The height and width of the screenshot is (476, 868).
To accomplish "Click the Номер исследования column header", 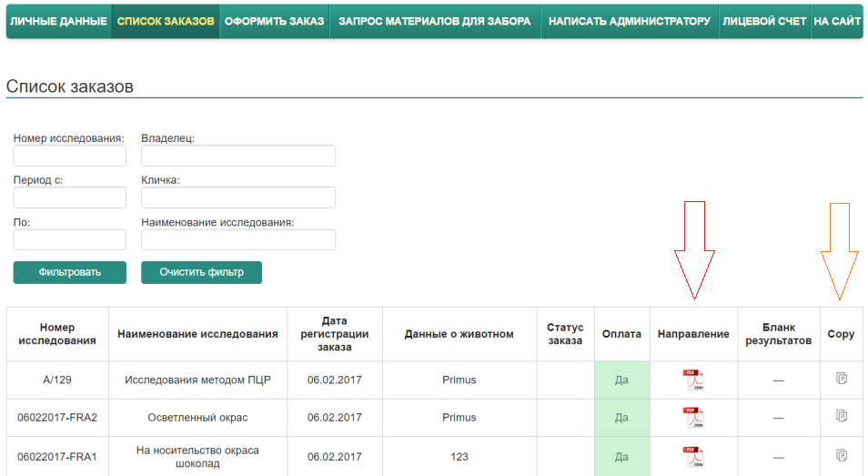I will pyautogui.click(x=57, y=334).
